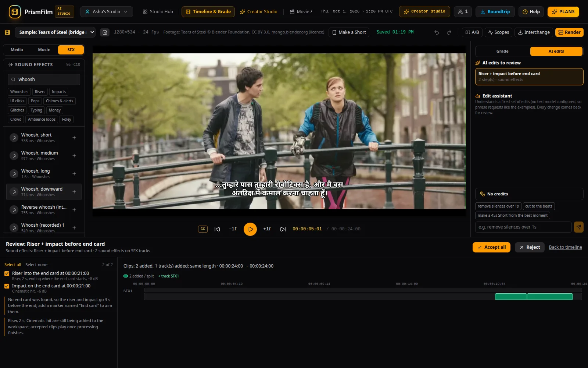Click the filmstrip icon beside project name

(7, 32)
